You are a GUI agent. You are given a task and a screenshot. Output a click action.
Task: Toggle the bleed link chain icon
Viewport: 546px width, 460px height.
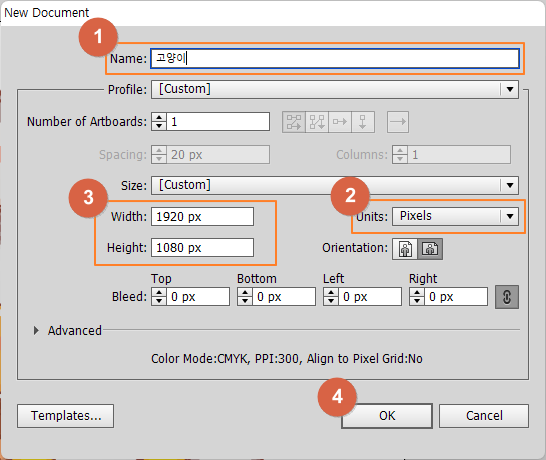click(507, 297)
